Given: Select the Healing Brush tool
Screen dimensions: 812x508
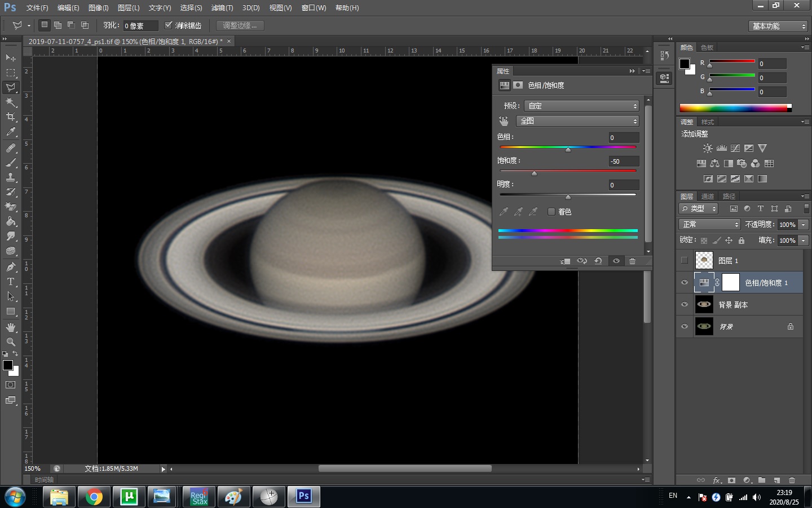Looking at the screenshot, I should click(11, 148).
